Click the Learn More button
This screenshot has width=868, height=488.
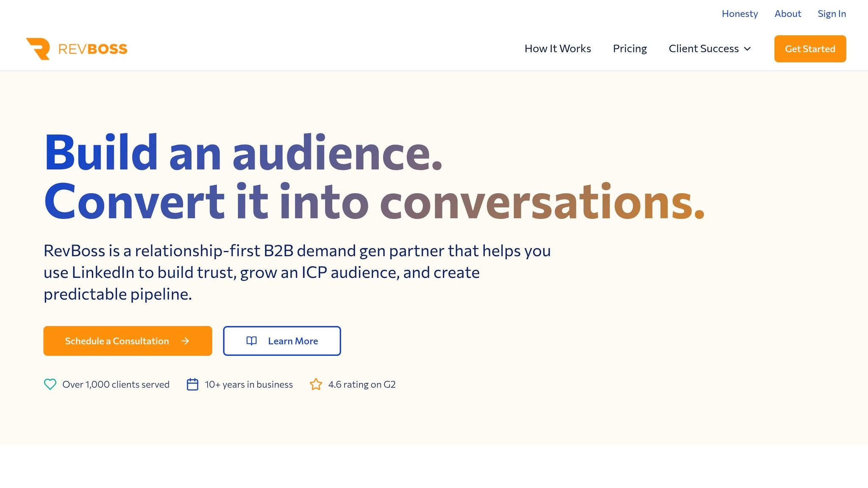[x=282, y=341]
